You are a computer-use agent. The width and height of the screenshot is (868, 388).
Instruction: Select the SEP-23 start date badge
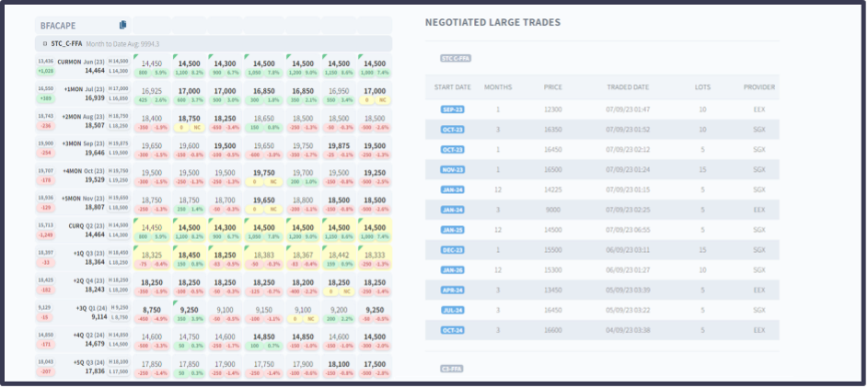tap(452, 108)
